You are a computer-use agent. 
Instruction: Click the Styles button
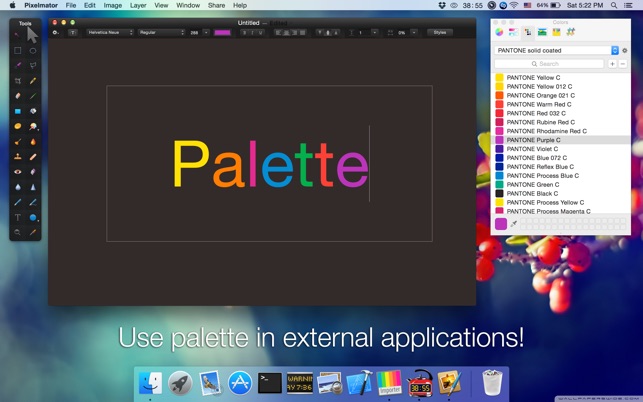coord(440,32)
